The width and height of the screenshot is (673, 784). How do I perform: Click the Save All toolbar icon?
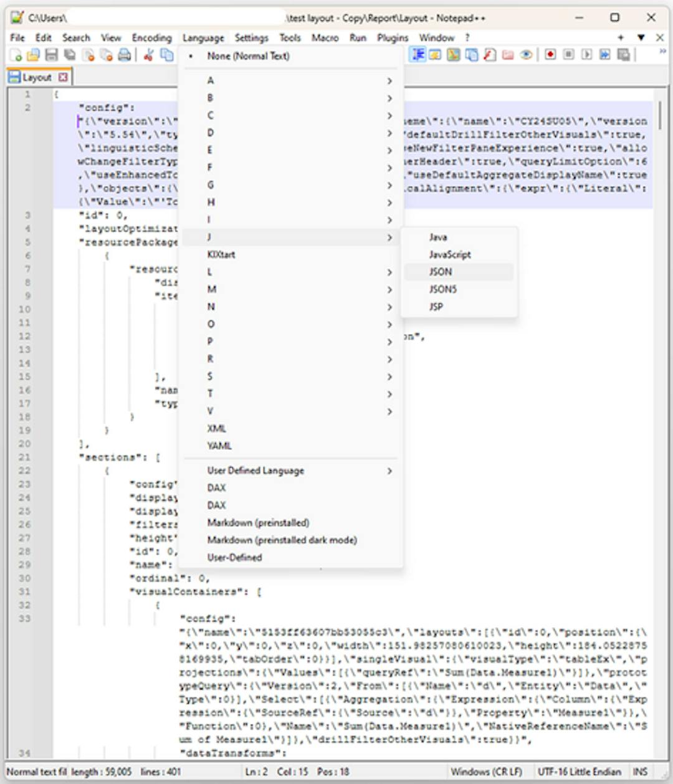(70, 55)
